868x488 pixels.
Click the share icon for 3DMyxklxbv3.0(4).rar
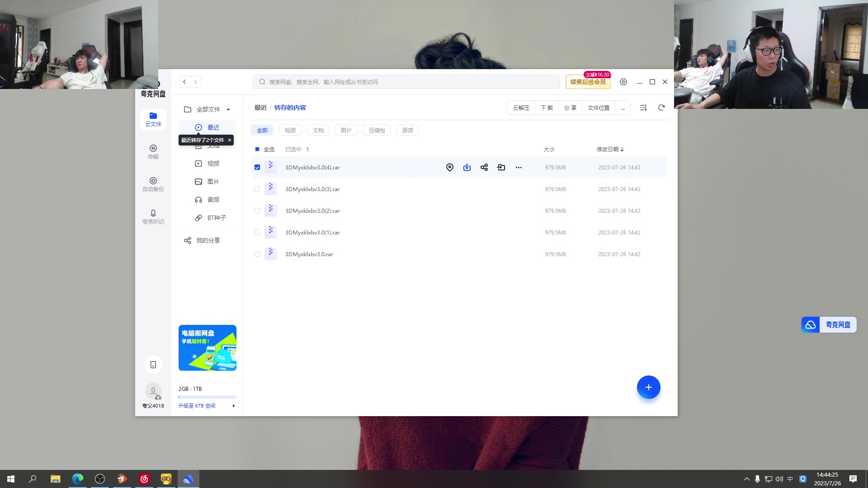click(x=484, y=167)
